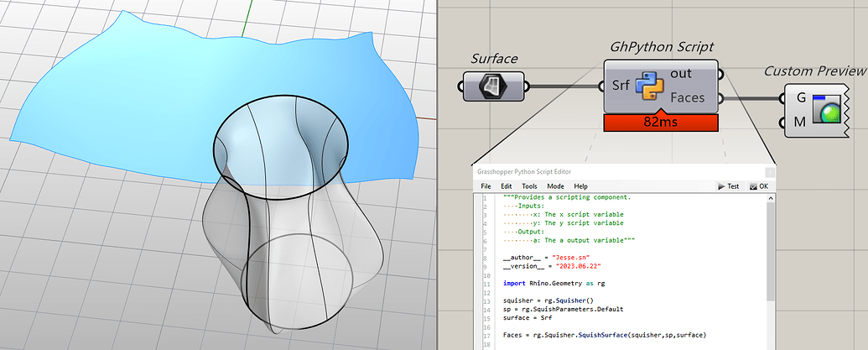Open the Mode menu in script editor
The image size is (868, 350).
click(555, 185)
